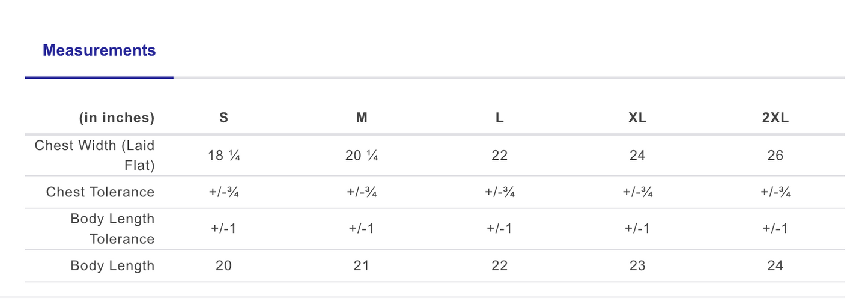
Task: Click the 18 ¼ chest width for S
Action: (223, 156)
